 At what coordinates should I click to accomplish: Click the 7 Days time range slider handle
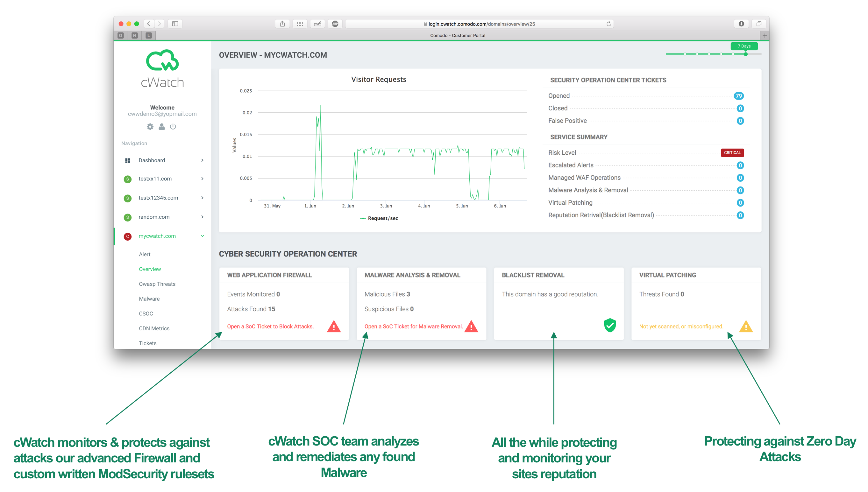click(745, 54)
